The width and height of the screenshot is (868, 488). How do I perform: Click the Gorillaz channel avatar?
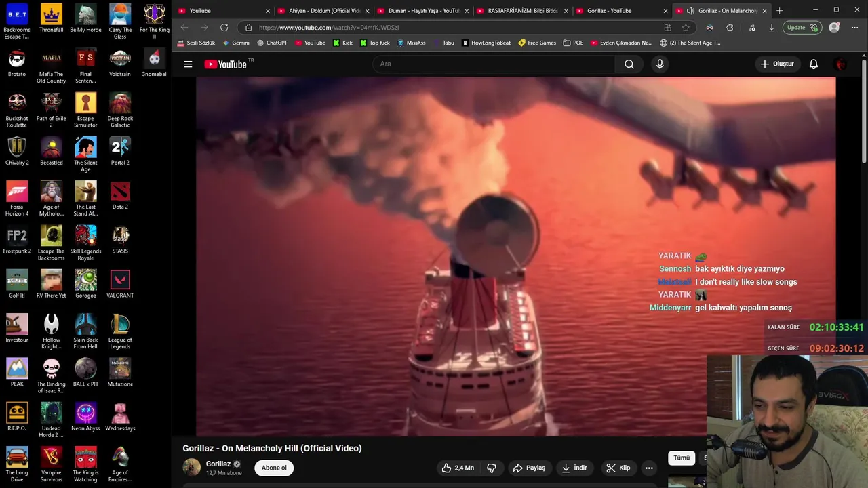pos(192,468)
